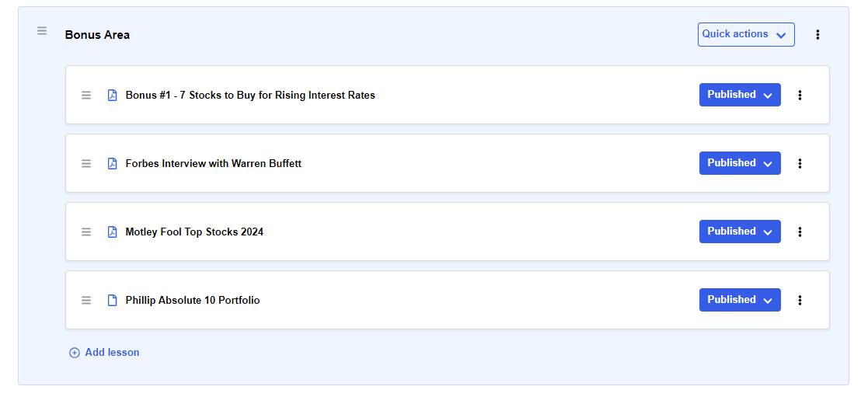This screenshot has height=404, width=868.
Task: Click drag handle for Phillip Absolute 10 Portfolio
Action: pos(86,300)
